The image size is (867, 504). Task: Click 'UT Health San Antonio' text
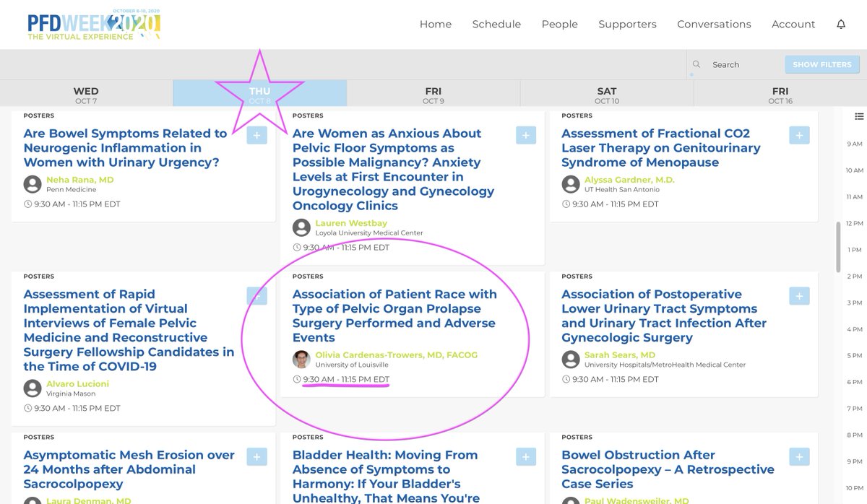[x=623, y=189]
